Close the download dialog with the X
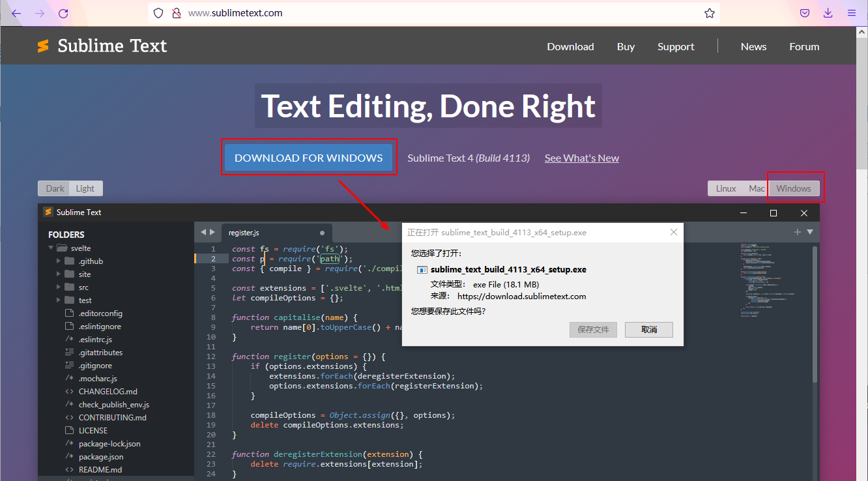The height and width of the screenshot is (481, 868). pos(674,232)
